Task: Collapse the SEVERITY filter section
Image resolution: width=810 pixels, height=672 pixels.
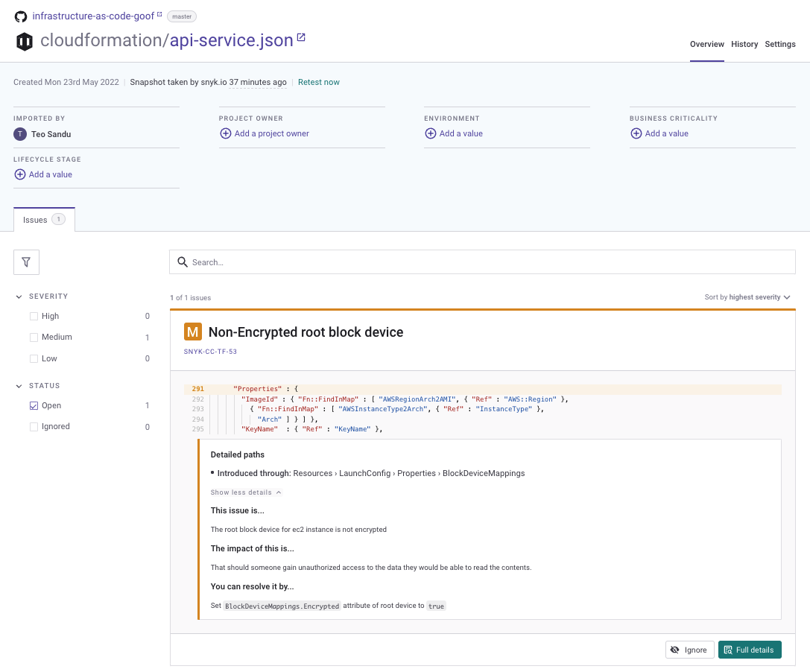Action: point(19,296)
